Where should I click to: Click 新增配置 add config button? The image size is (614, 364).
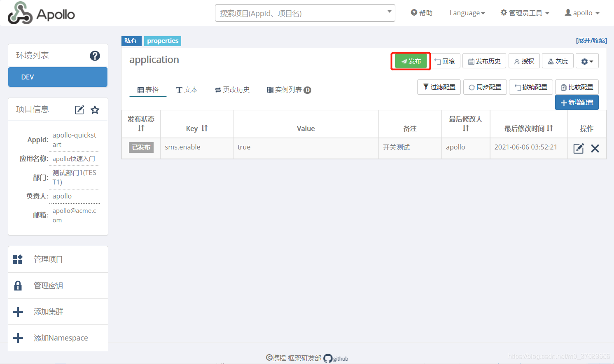pos(577,103)
